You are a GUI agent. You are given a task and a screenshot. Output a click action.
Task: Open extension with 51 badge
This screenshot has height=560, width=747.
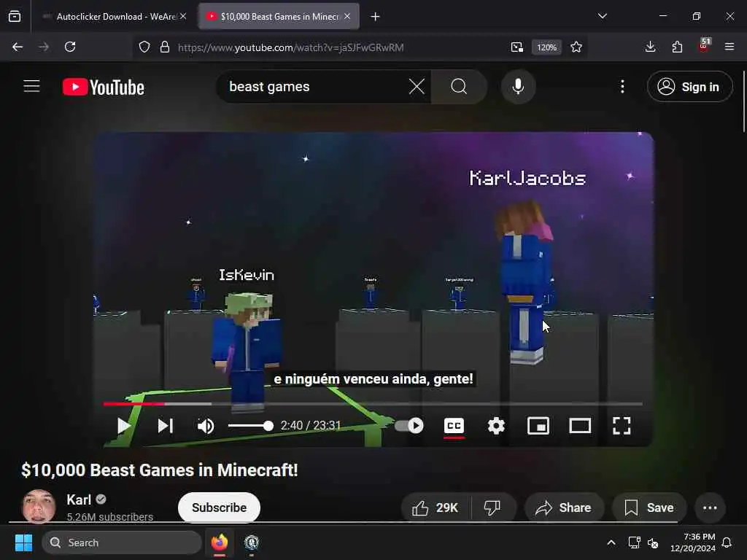[x=704, y=46]
